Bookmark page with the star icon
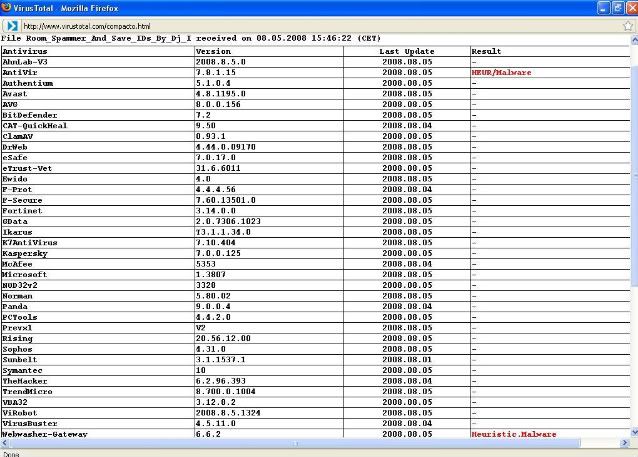This screenshot has height=457, width=638. coord(628,26)
